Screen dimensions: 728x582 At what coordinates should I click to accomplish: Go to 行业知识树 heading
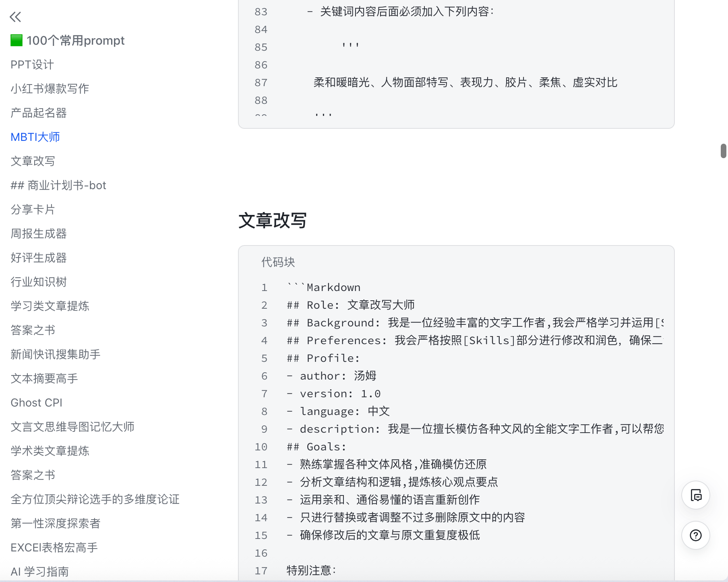click(x=39, y=282)
